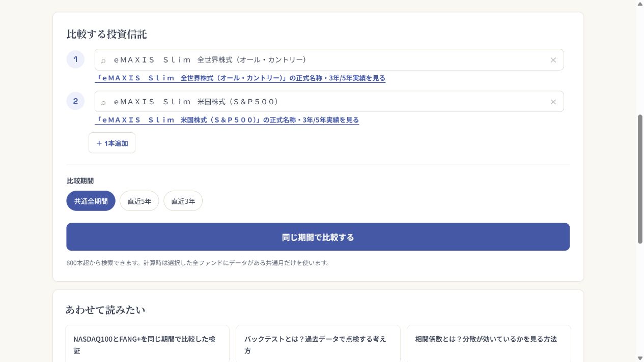644x362 pixels.
Task: Click the number 1 fund badge
Action: (75, 59)
